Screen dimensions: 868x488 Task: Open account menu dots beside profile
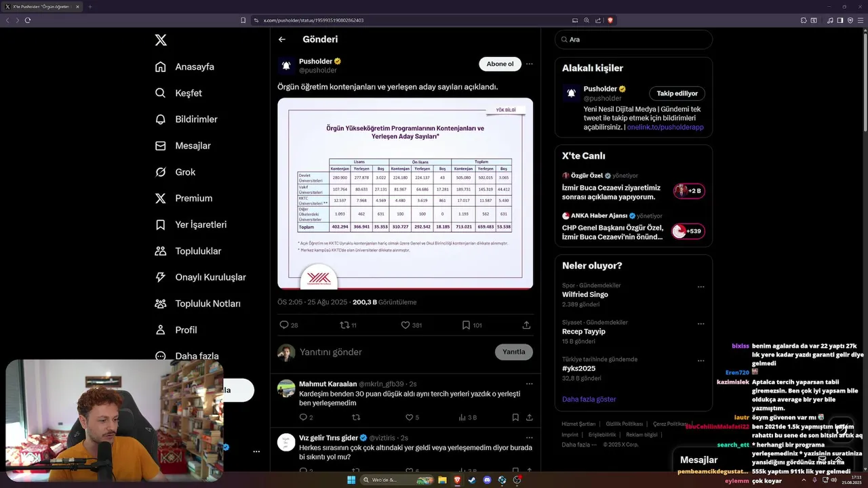coord(256,451)
